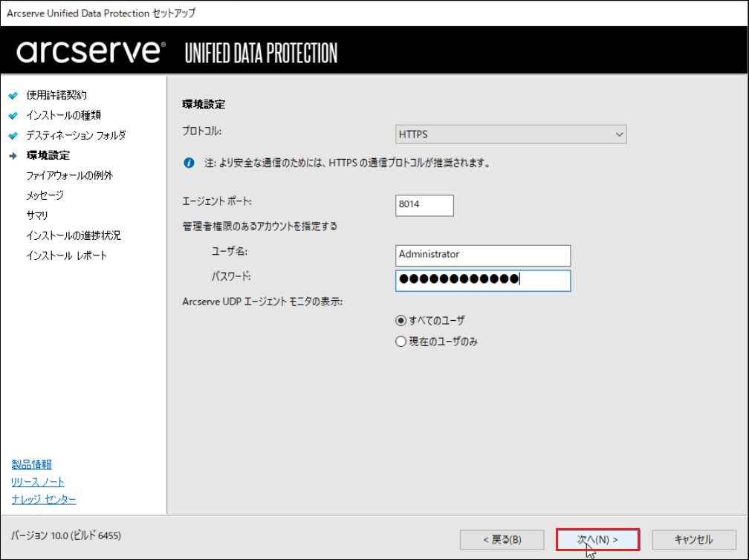Image resolution: width=749 pixels, height=560 pixels.
Task: Select the すべてのユーザ radio button
Action: [x=401, y=321]
